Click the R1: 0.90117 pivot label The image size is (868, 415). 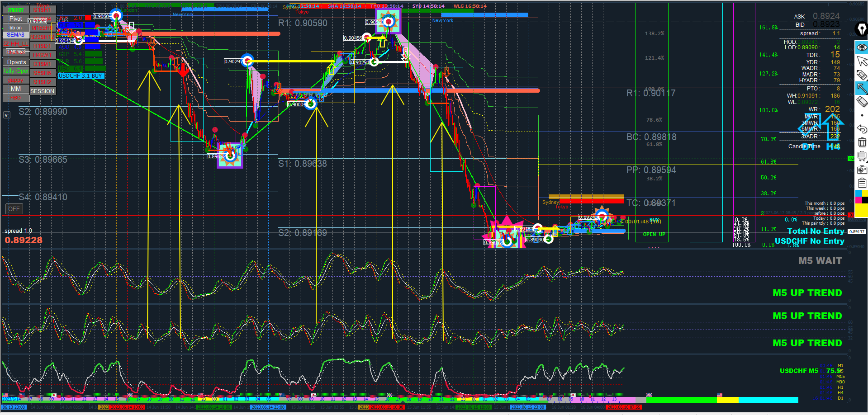[x=651, y=93]
